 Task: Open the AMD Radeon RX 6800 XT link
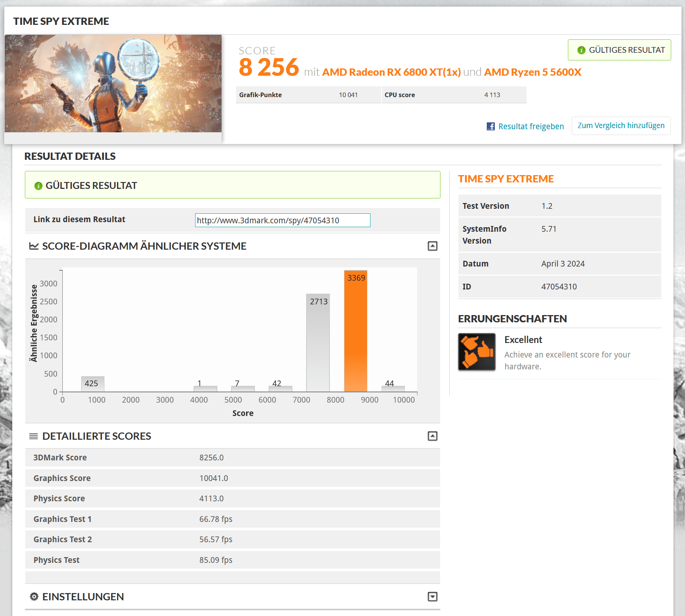point(391,72)
